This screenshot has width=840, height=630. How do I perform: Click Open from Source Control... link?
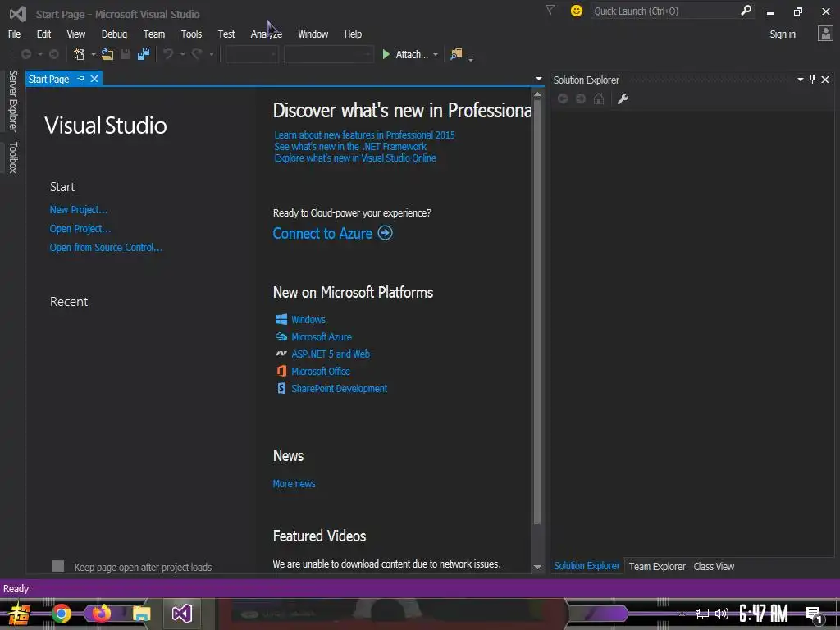[x=106, y=247]
